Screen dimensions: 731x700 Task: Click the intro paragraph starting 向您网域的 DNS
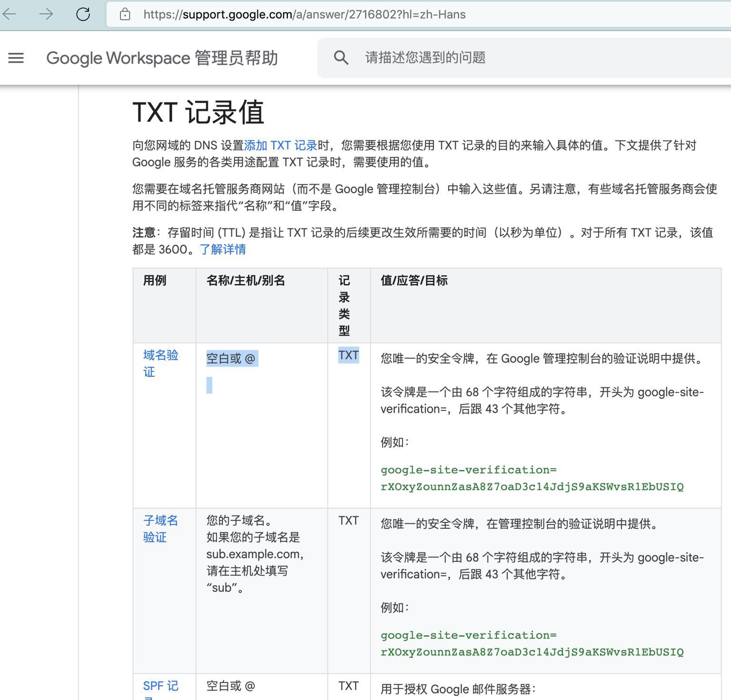click(415, 153)
